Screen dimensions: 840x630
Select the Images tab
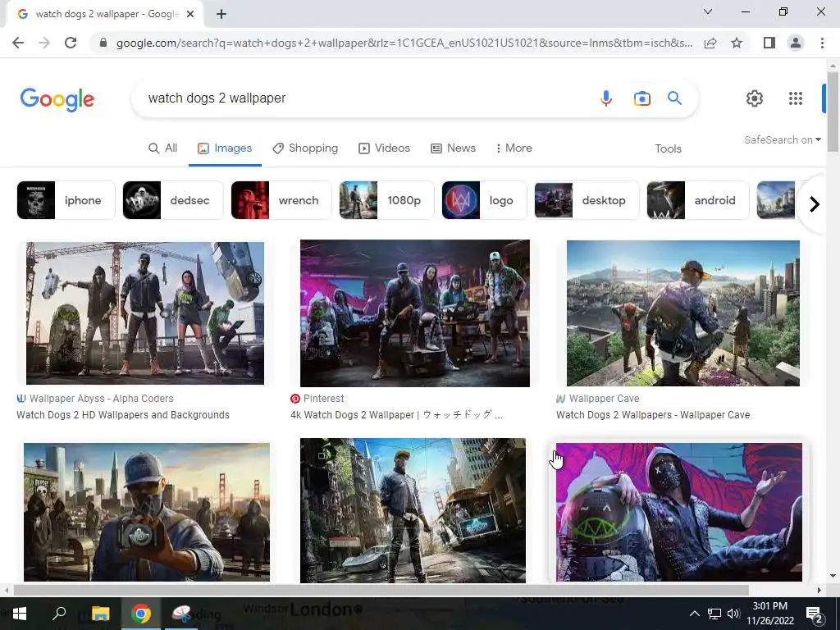click(225, 148)
